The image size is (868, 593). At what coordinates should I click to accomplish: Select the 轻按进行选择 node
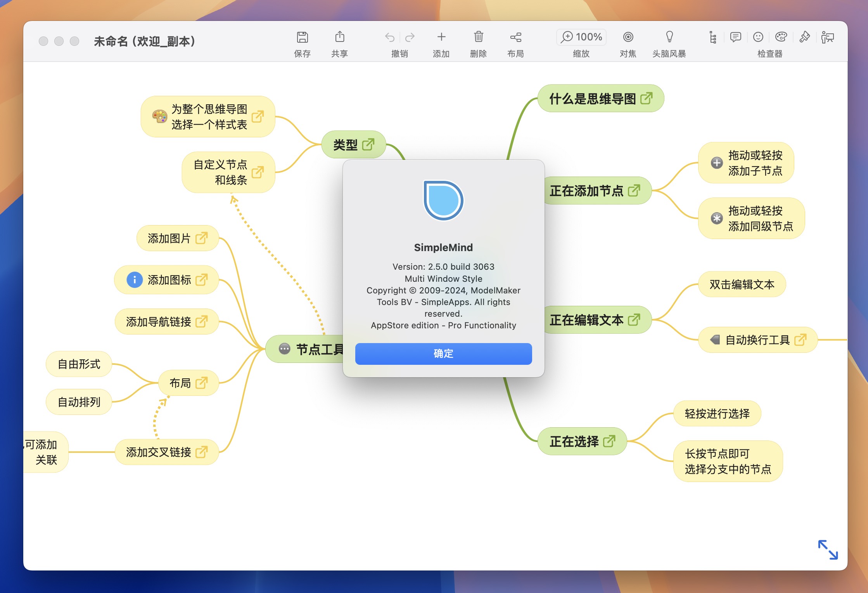pyautogui.click(x=717, y=414)
